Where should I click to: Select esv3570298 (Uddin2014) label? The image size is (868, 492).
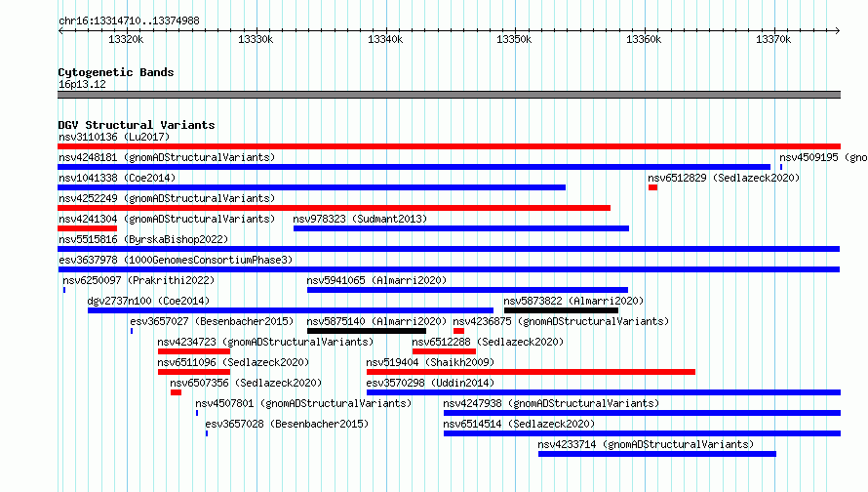[430, 383]
